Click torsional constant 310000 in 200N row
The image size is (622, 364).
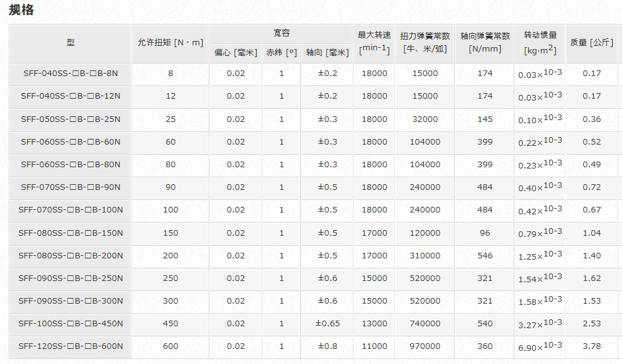pos(425,256)
